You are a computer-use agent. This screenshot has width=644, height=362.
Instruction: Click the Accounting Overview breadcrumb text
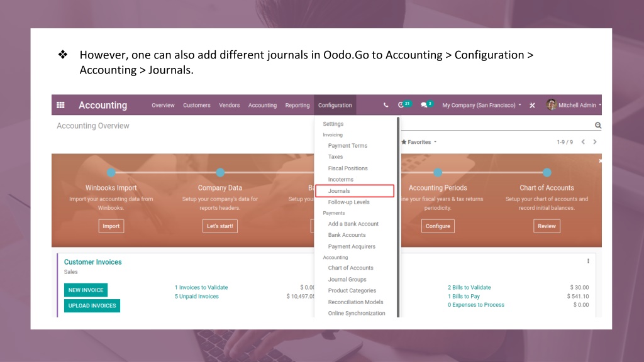coord(93,126)
